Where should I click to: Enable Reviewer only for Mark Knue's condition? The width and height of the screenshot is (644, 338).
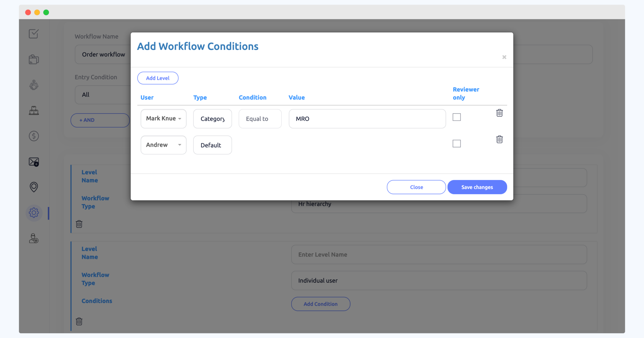click(x=457, y=117)
